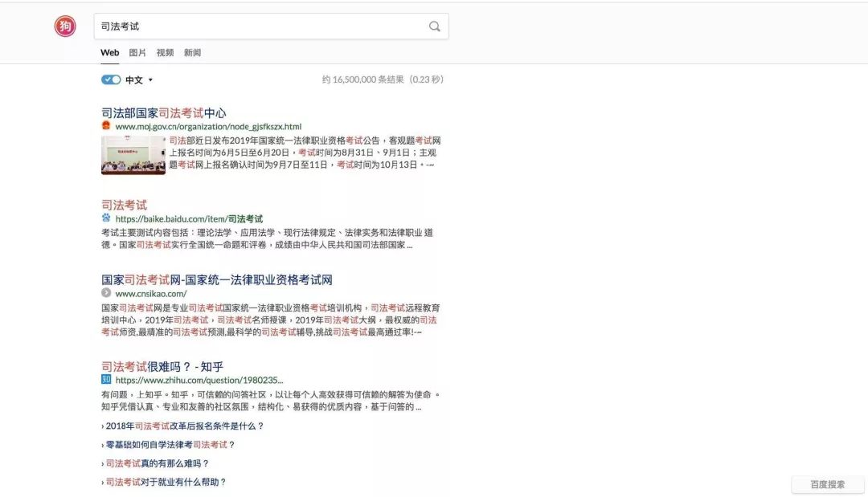Expand the 中文 dropdown arrow
Viewport: 868px width, 497px height.
point(150,80)
